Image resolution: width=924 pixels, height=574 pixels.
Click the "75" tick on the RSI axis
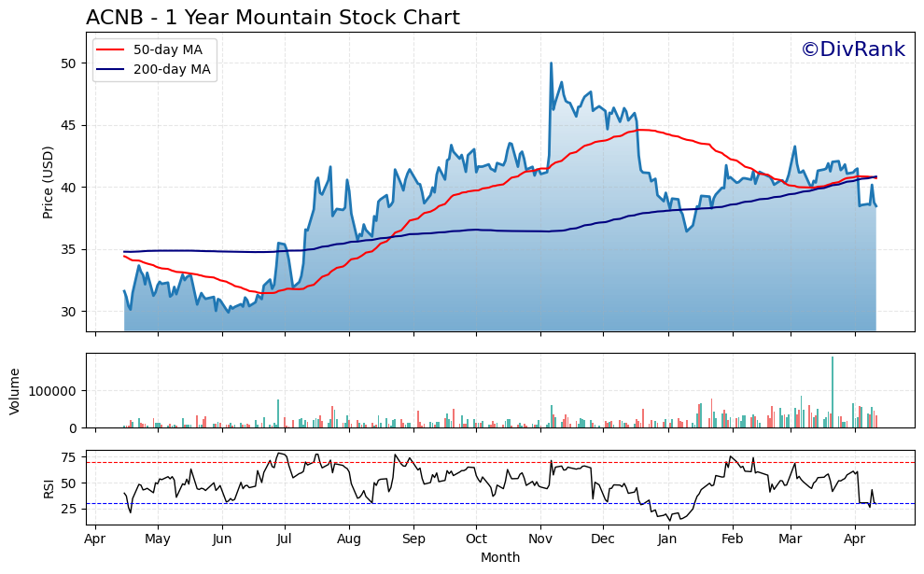click(x=69, y=458)
